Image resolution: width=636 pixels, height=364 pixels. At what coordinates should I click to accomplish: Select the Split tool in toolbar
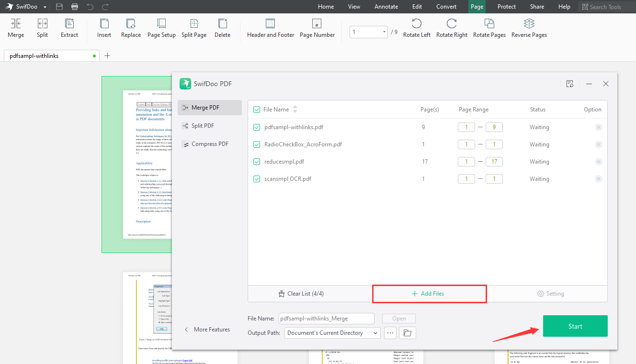(42, 28)
